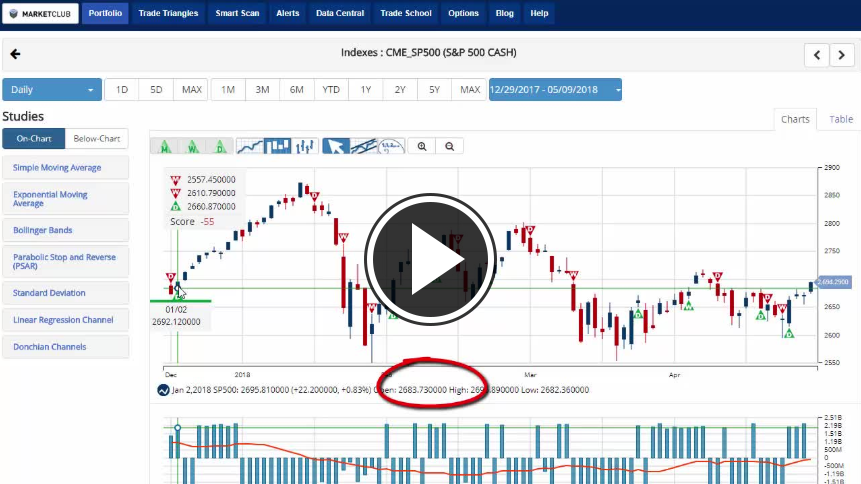Click the MarketClub logo
This screenshot has height=484, width=861.
pos(40,14)
